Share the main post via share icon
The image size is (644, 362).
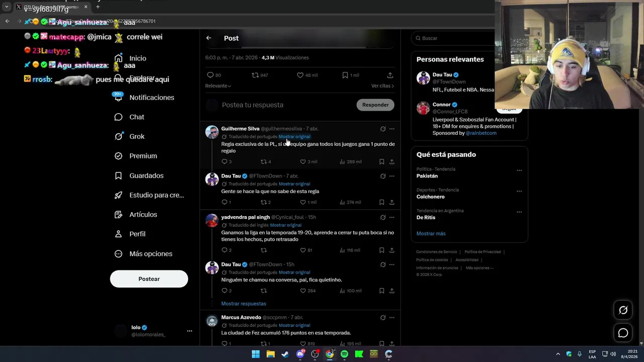(390, 75)
